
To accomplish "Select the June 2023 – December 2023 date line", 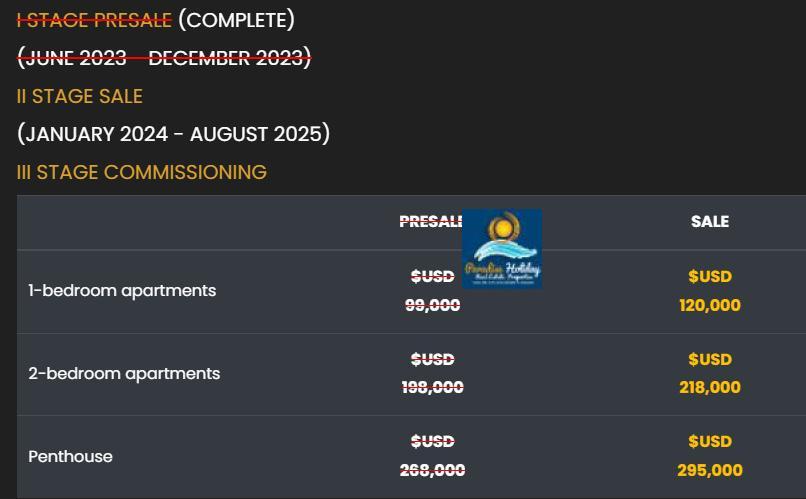I will click(164, 58).
